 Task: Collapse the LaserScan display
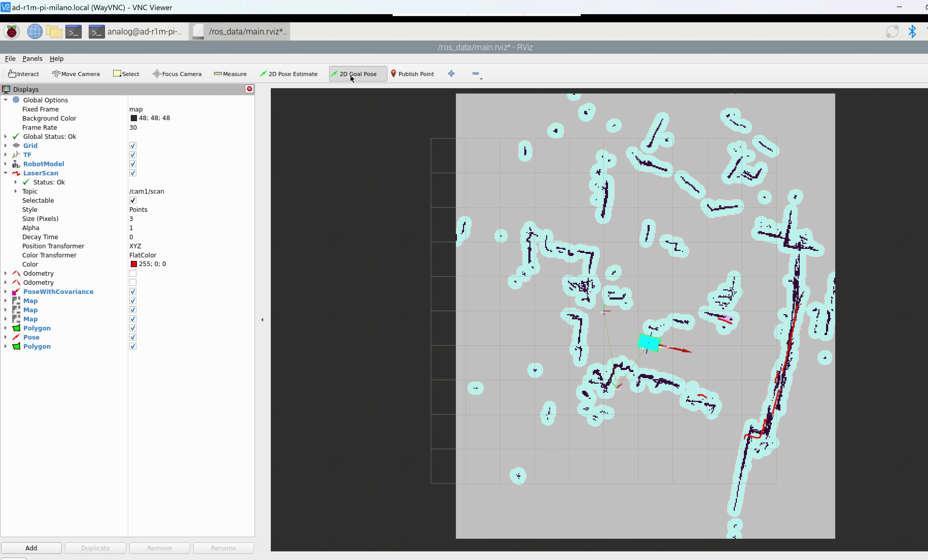pos(6,173)
